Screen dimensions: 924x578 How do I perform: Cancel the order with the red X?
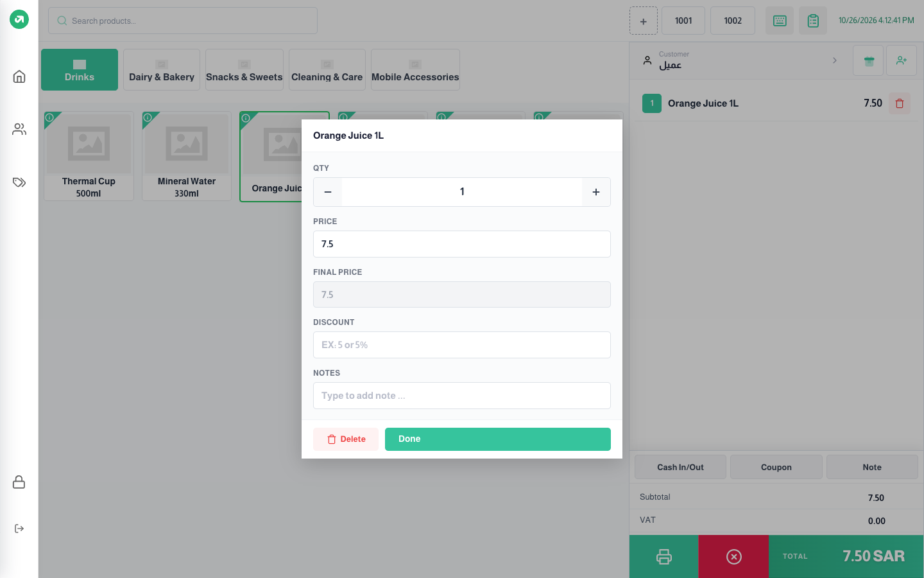[x=734, y=556]
